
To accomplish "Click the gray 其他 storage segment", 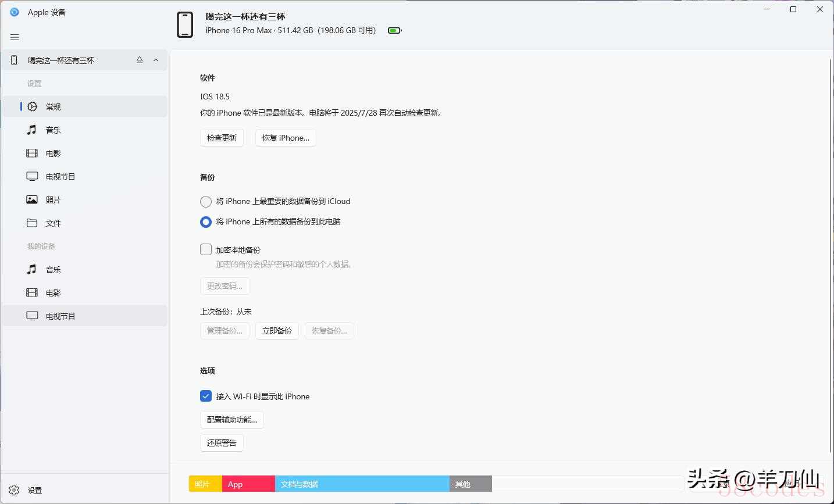I will click(x=471, y=484).
